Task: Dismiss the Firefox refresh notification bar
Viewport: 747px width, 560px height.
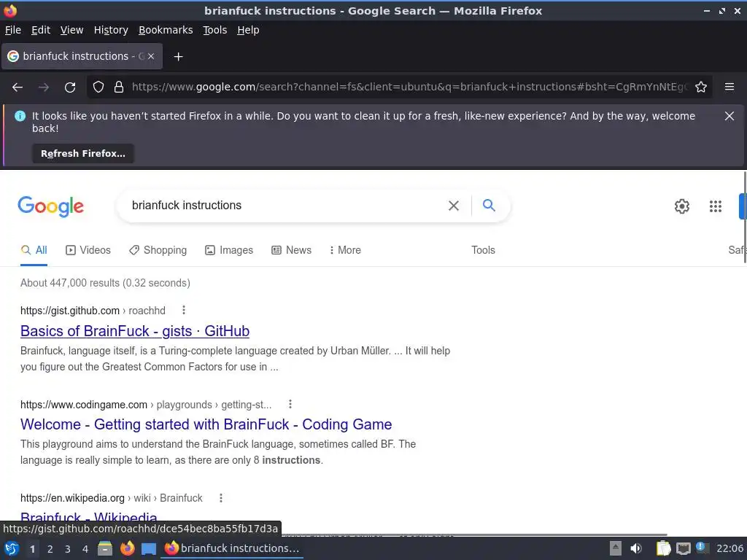Action: [x=729, y=116]
